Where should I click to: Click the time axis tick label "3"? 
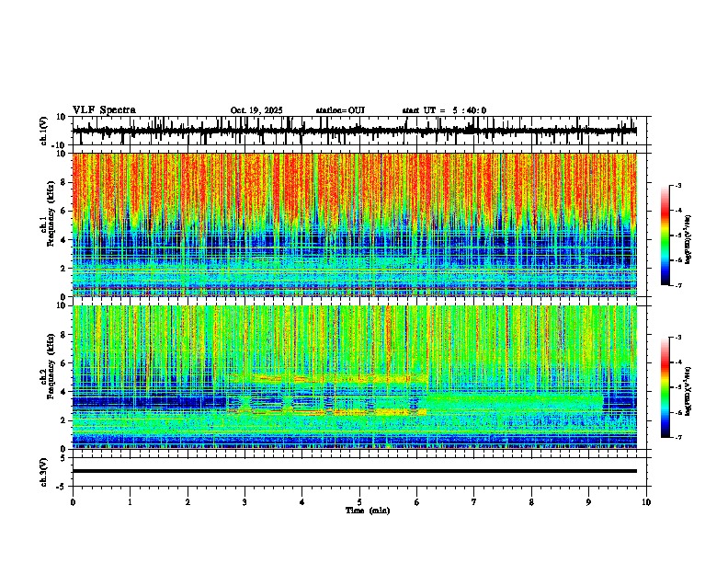coord(245,502)
